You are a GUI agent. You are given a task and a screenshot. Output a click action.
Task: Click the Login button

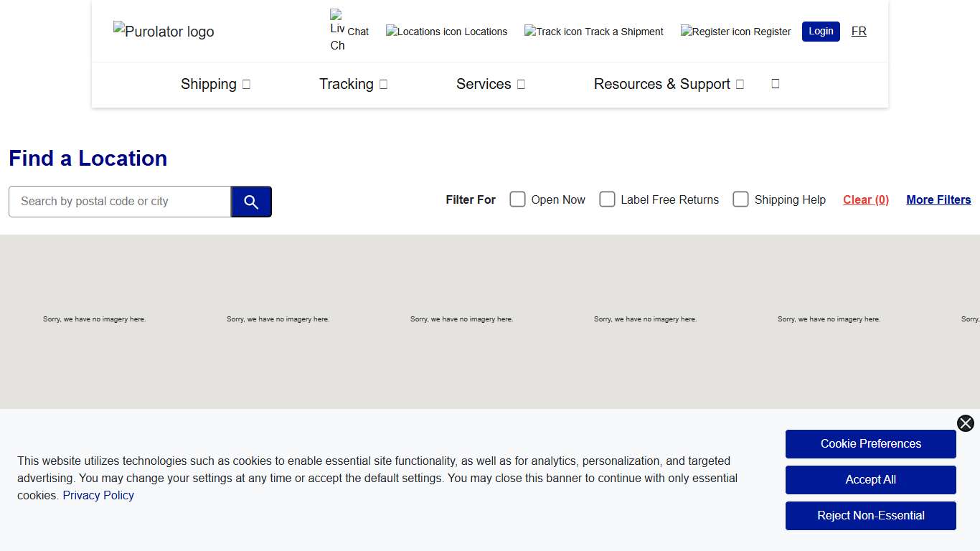point(820,31)
